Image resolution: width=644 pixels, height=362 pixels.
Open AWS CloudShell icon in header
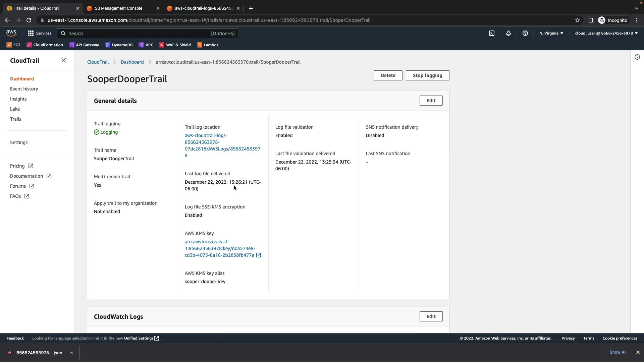491,33
